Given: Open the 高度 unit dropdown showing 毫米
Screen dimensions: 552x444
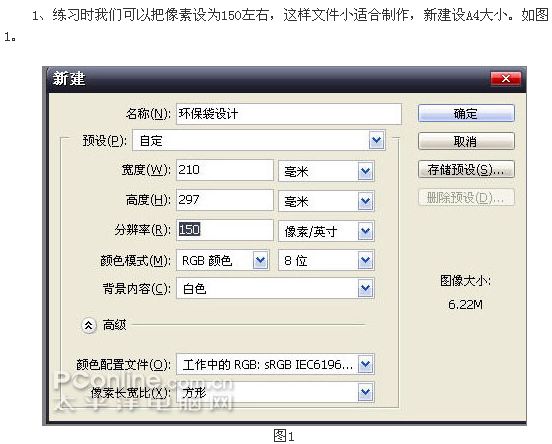Looking at the screenshot, I should (x=326, y=201).
